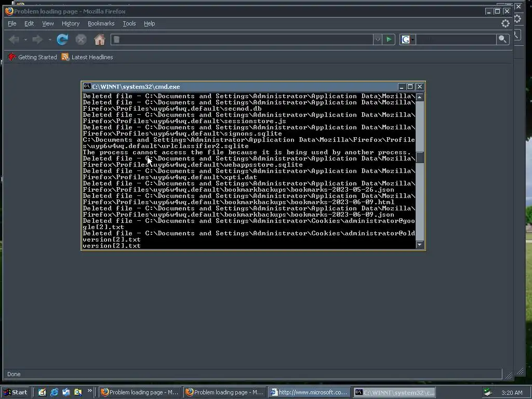Open the Latest Headlines bookmark folder
Screen dimensions: 532x399
tap(92, 57)
